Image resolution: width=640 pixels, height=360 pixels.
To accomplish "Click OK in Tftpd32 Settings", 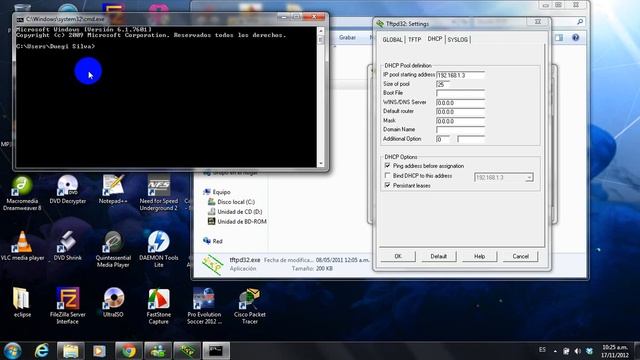I will 398,256.
